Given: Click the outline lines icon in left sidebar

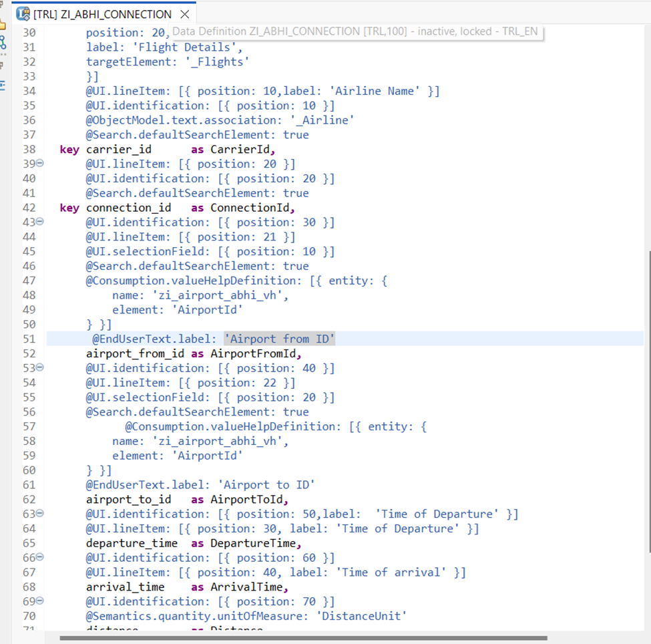Looking at the screenshot, I should click(2, 85).
